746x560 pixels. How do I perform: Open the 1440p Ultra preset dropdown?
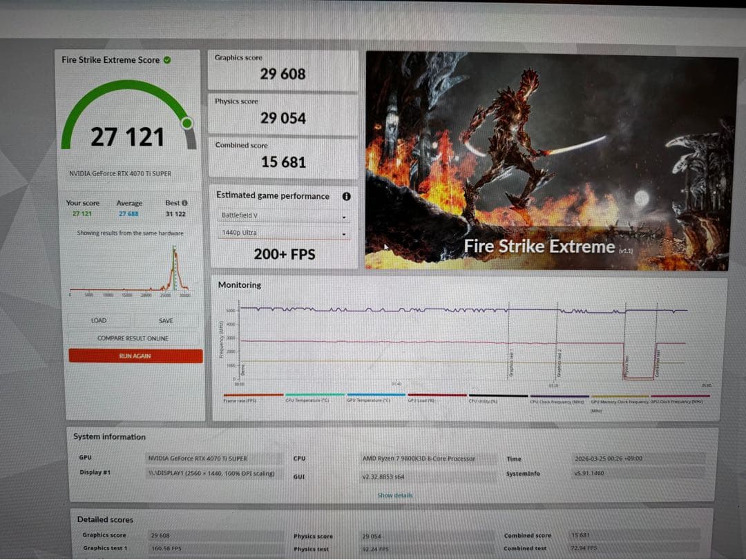pyautogui.click(x=284, y=233)
